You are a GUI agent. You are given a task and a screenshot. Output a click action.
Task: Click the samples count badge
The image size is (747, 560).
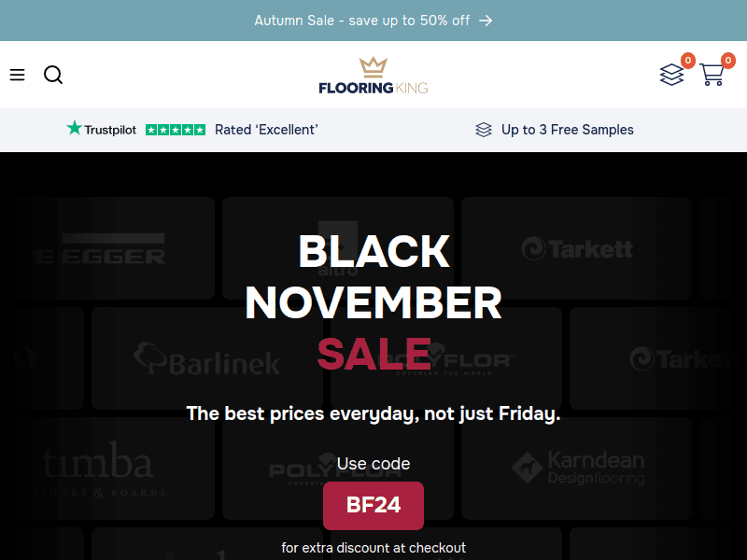(x=688, y=61)
